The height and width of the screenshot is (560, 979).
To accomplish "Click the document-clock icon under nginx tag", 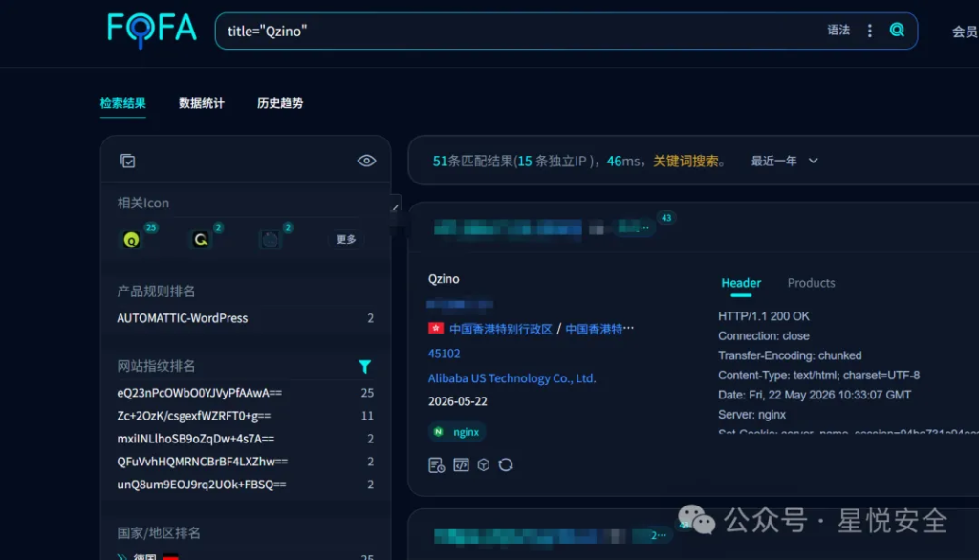I will (x=436, y=465).
